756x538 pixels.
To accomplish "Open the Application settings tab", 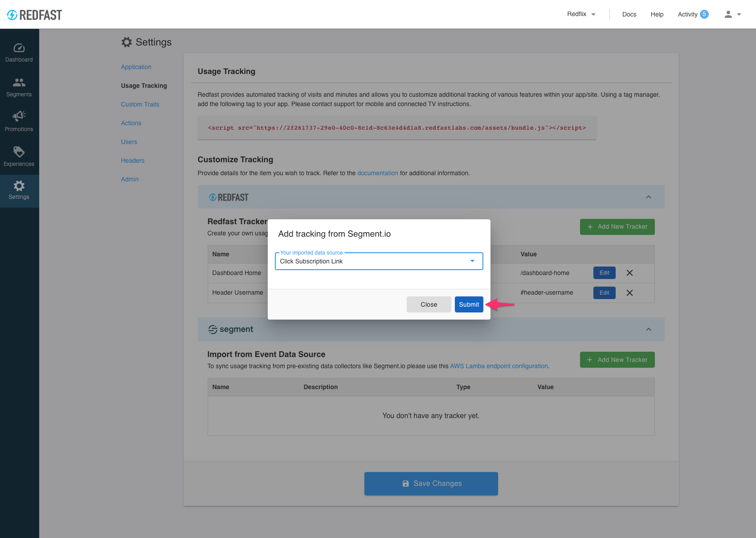I will pos(136,67).
